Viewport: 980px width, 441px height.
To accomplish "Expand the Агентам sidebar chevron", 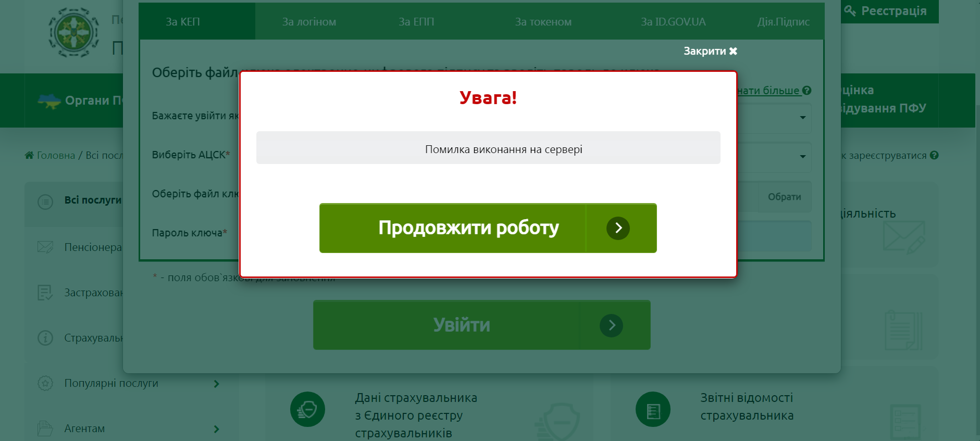I will point(217,429).
